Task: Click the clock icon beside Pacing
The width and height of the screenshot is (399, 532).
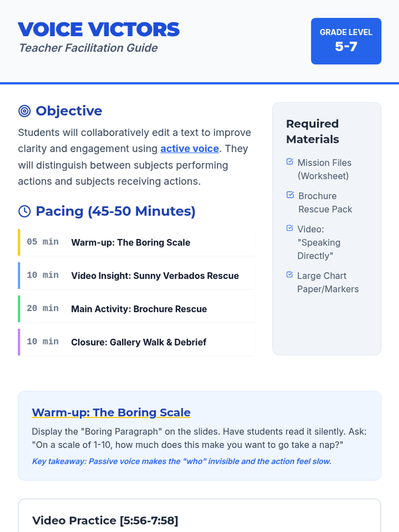Action: pos(24,211)
